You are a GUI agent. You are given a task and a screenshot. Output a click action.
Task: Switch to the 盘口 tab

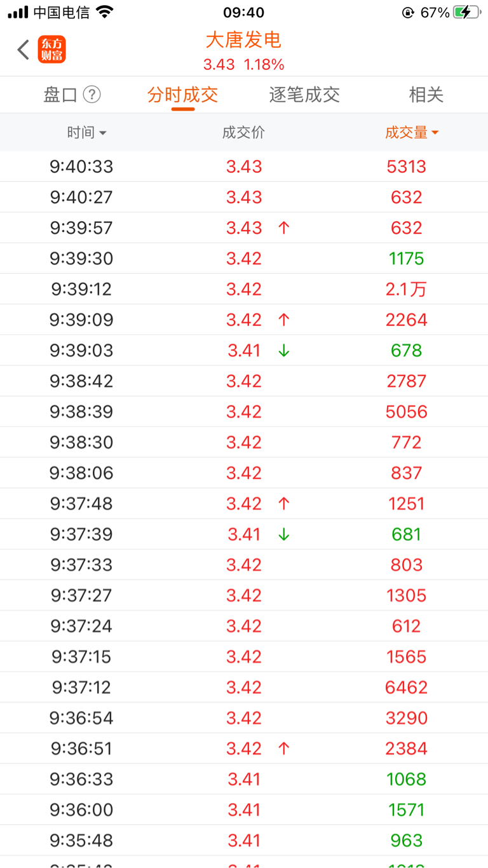click(60, 95)
